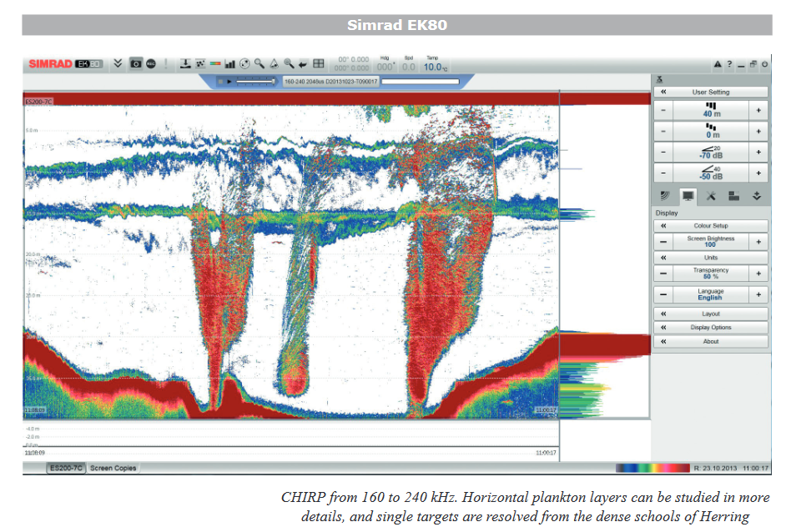Expand the Colour Setup submenu
Viewport: 791px width, 532px height.
[x=711, y=226]
